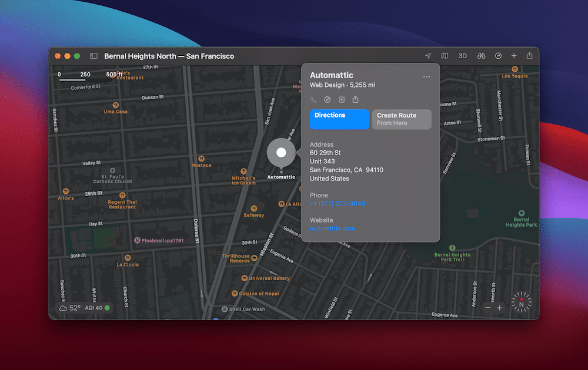
Task: Open Look Around with the binoculars icon
Action: click(481, 55)
